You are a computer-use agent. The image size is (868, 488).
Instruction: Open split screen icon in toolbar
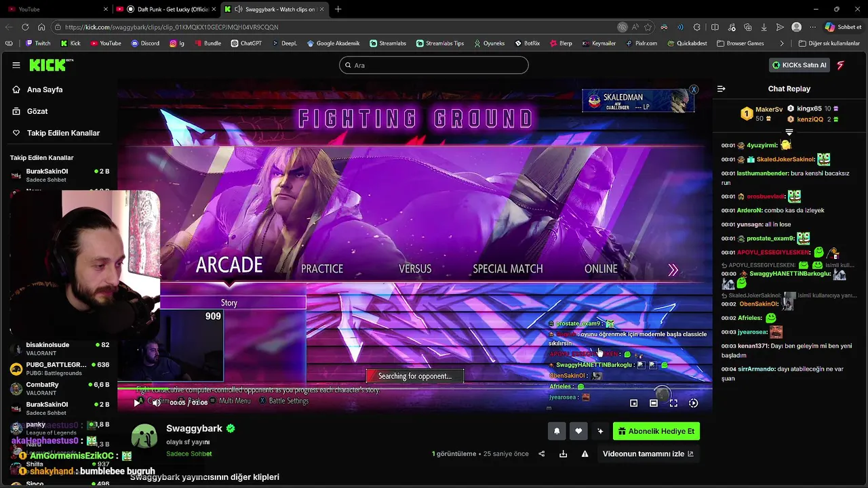click(715, 27)
